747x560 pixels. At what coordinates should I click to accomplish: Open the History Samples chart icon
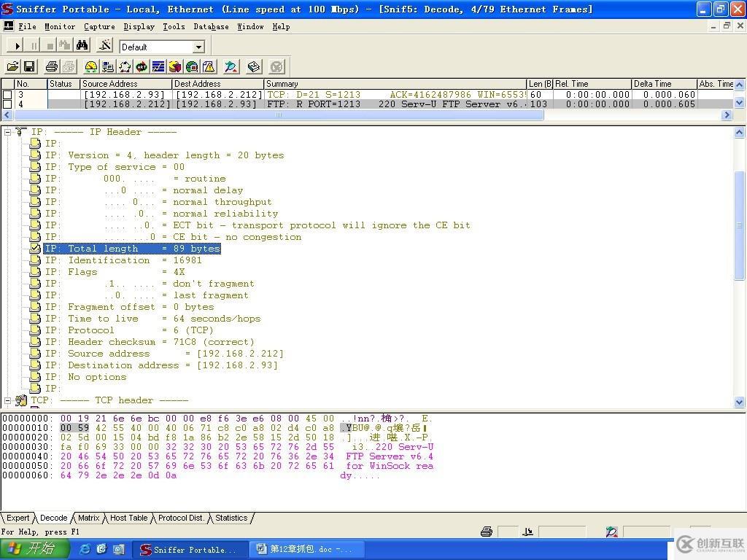158,66
